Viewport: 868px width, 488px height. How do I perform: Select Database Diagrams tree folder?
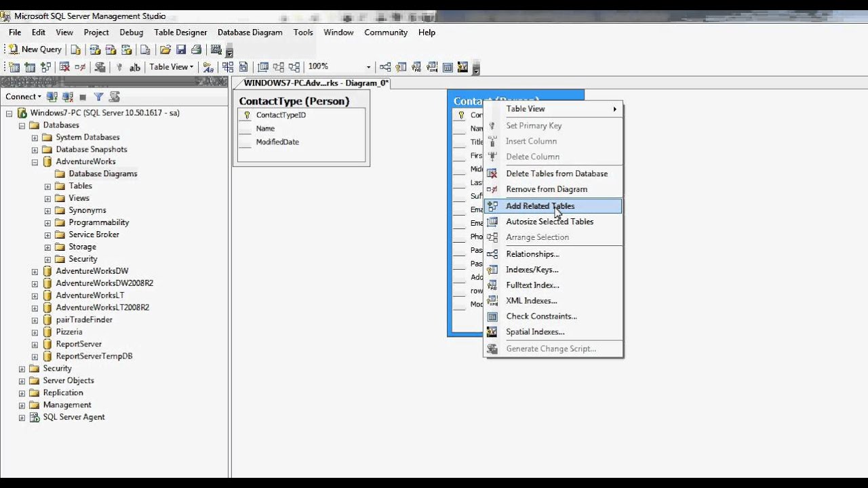click(x=103, y=174)
